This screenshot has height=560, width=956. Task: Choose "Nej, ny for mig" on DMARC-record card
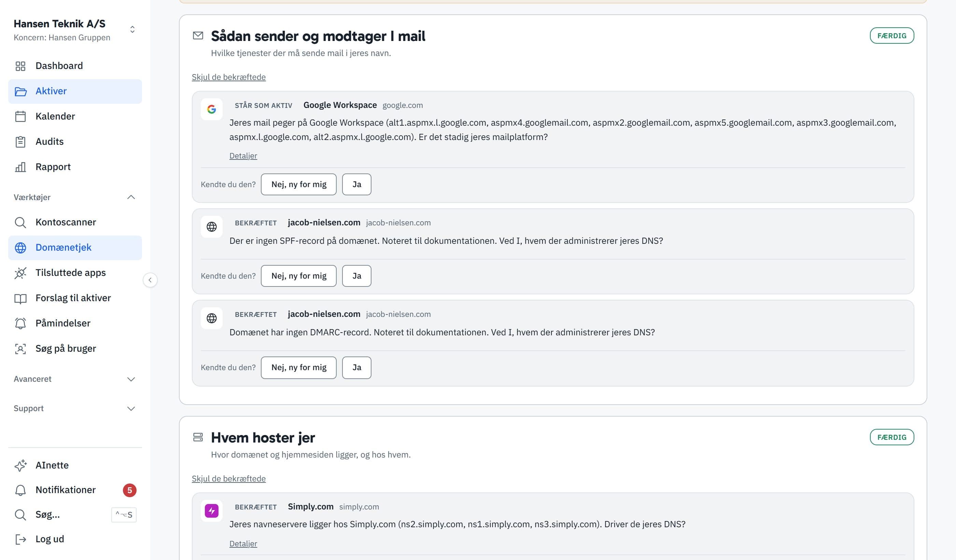click(x=298, y=368)
